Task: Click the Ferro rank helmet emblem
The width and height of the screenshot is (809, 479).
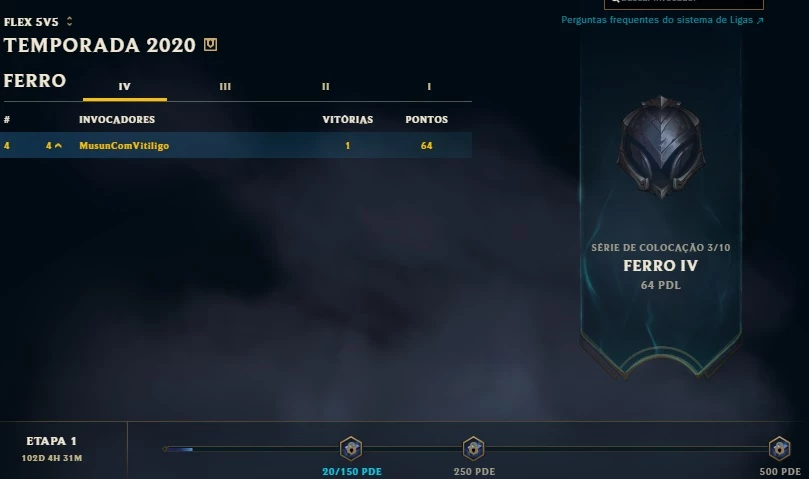Action: [x=661, y=147]
